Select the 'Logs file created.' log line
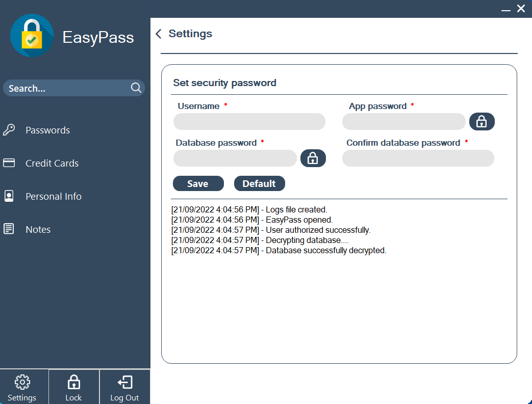The image size is (532, 404). click(x=249, y=209)
